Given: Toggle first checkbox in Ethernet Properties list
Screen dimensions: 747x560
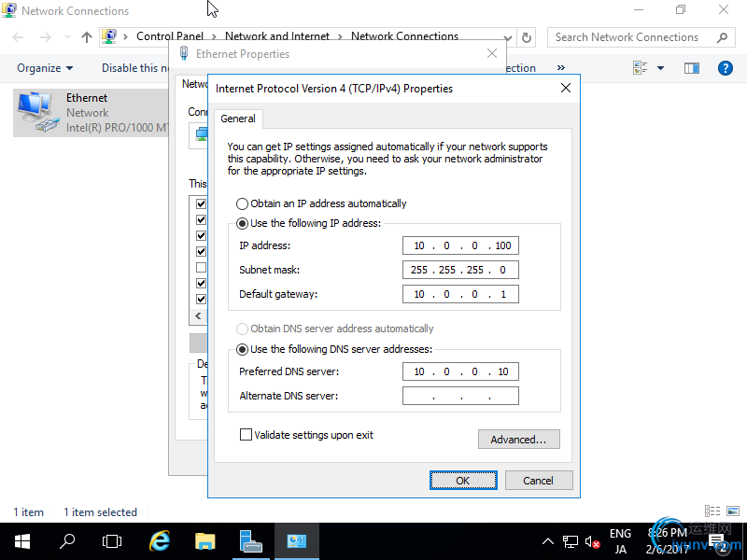Looking at the screenshot, I should [x=201, y=203].
